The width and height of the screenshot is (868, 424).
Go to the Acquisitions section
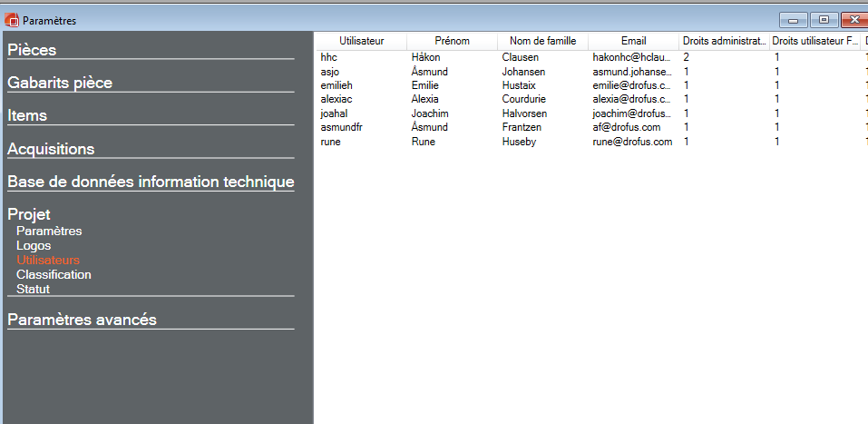pos(51,149)
